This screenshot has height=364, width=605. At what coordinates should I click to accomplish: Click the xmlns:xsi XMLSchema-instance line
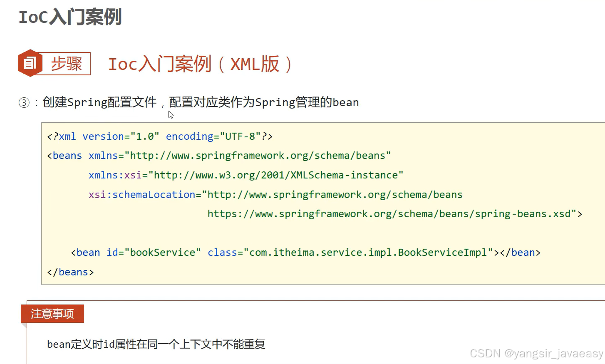(246, 175)
